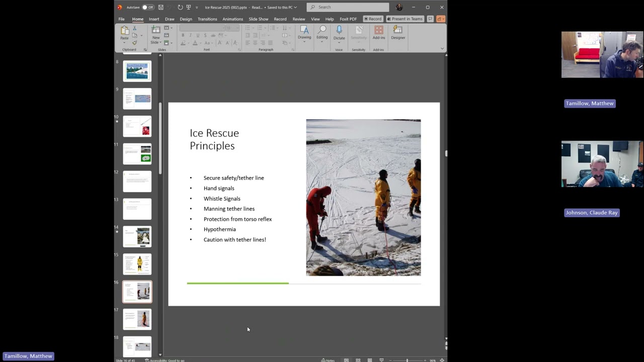This screenshot has height=362, width=644.
Task: Switch to the Draw tab
Action: click(x=170, y=19)
